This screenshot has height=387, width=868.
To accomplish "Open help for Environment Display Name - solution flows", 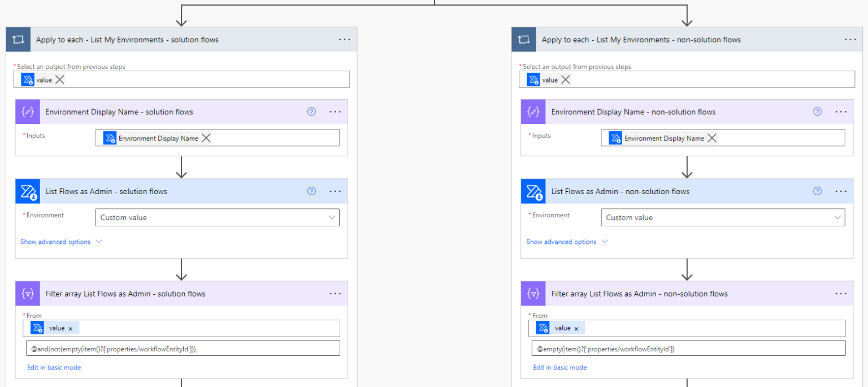I will (x=311, y=111).
